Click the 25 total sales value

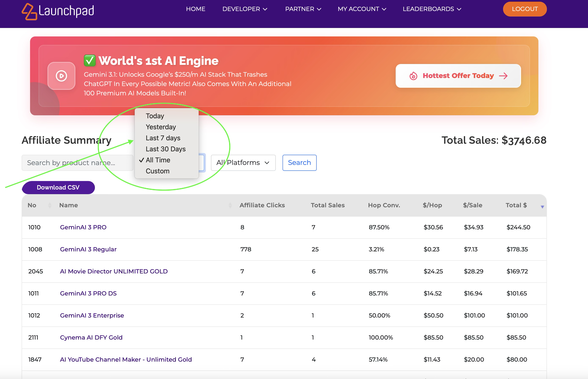pos(315,249)
